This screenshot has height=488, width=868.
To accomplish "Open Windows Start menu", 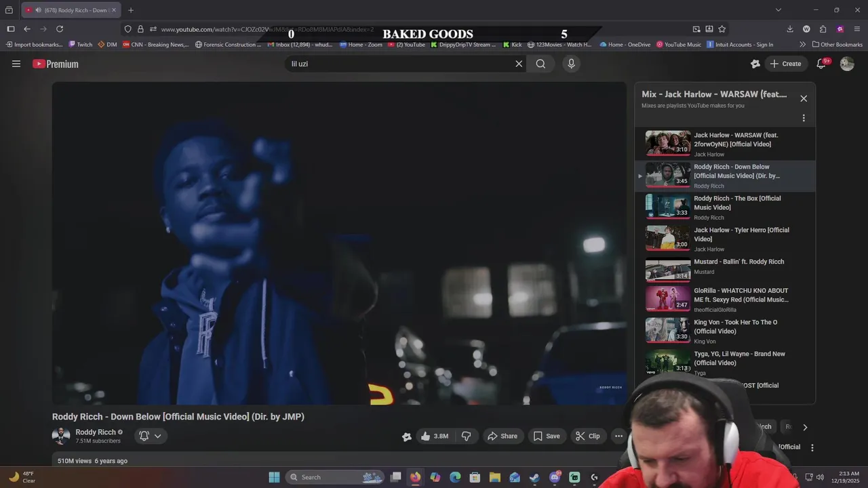I will pyautogui.click(x=274, y=477).
